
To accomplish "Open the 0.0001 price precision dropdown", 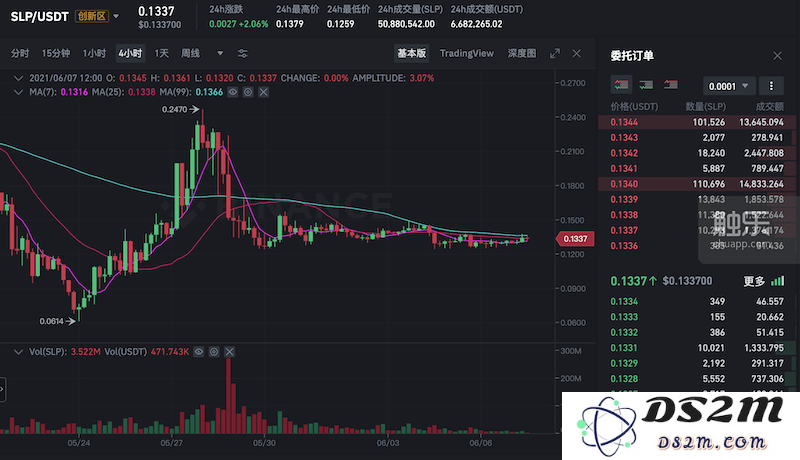I will (728, 86).
